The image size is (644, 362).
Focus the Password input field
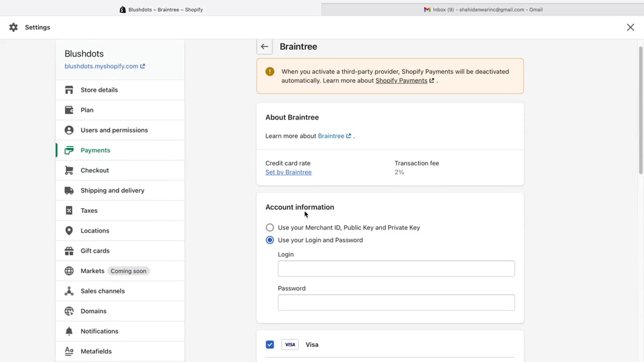click(x=396, y=303)
